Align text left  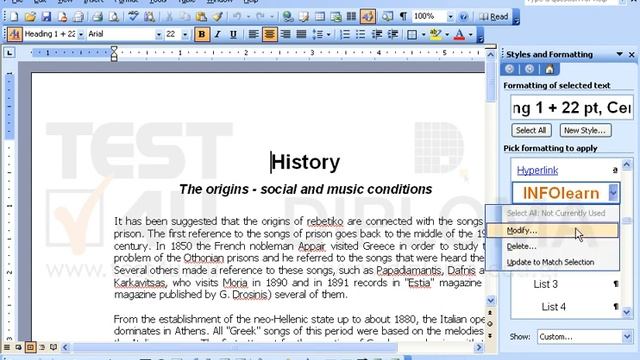click(x=253, y=34)
